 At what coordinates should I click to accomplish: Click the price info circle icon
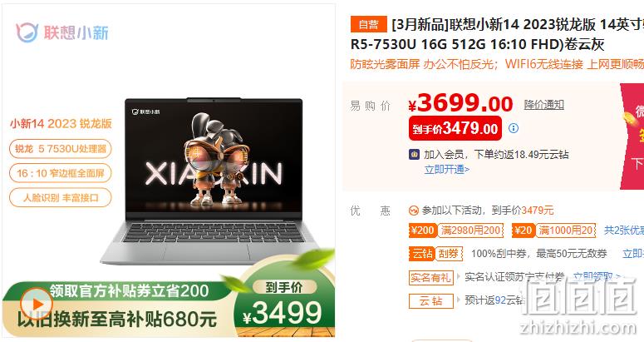click(514, 128)
